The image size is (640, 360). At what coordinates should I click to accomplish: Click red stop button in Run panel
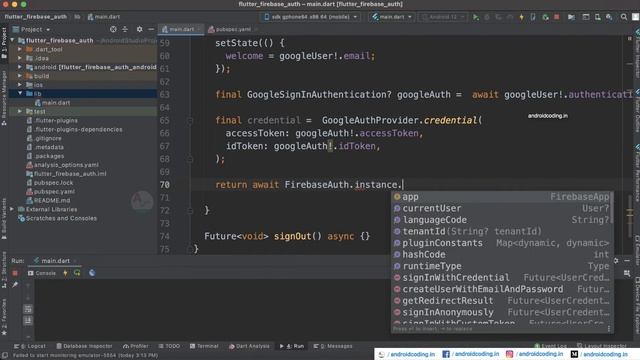15,273
